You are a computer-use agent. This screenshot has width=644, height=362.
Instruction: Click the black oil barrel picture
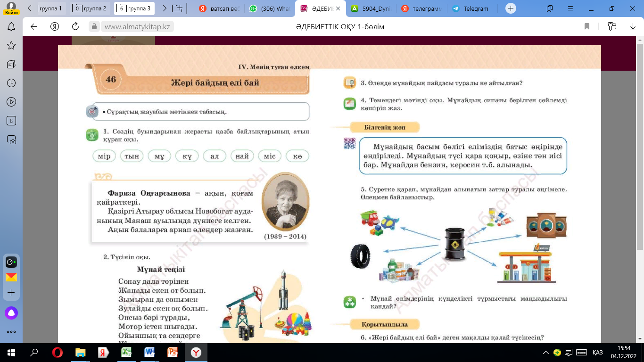455,244
